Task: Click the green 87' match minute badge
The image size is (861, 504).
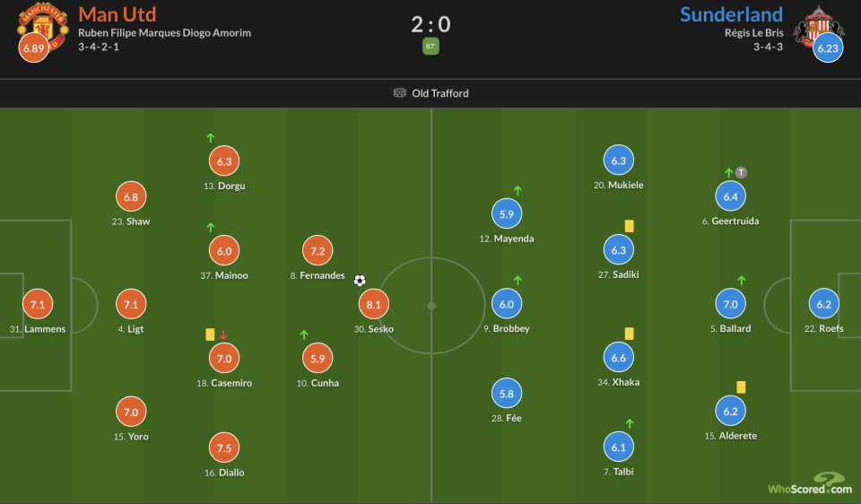Action: coord(430,47)
